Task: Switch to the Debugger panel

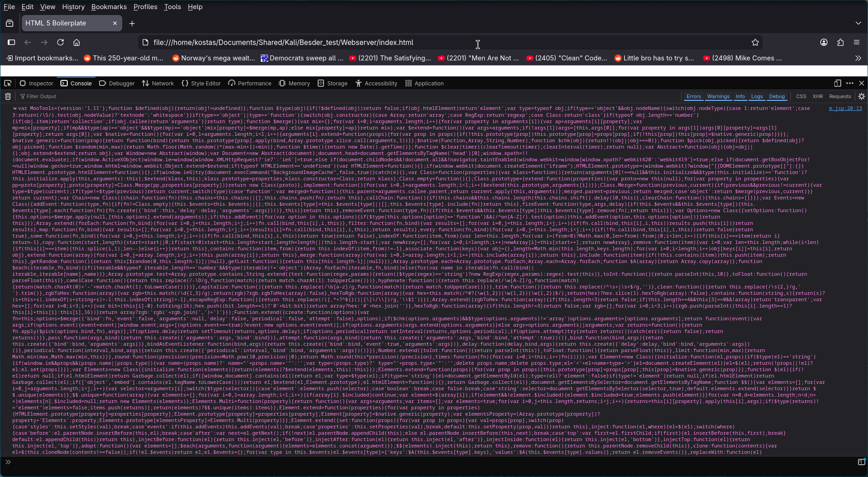Action: [117, 83]
